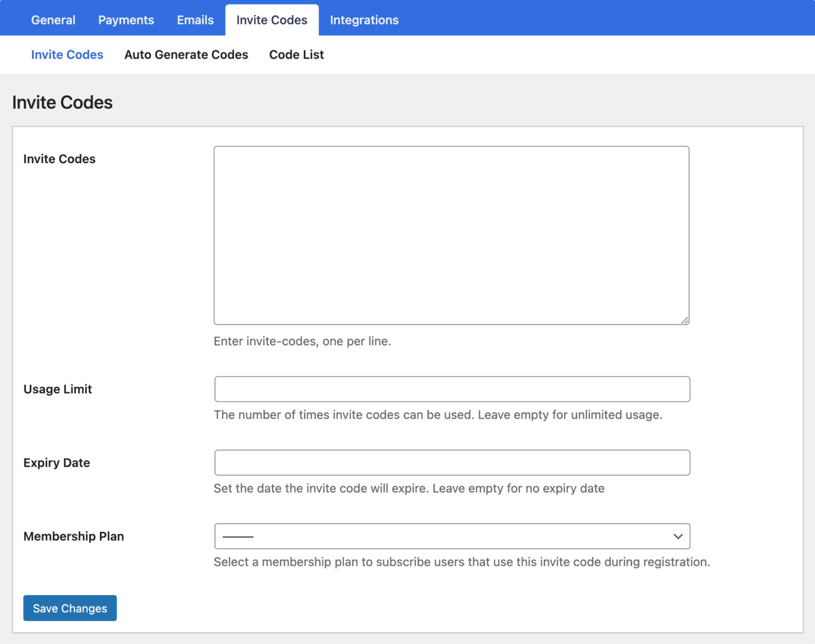
Task: Open the General settings tab
Action: coord(53,20)
